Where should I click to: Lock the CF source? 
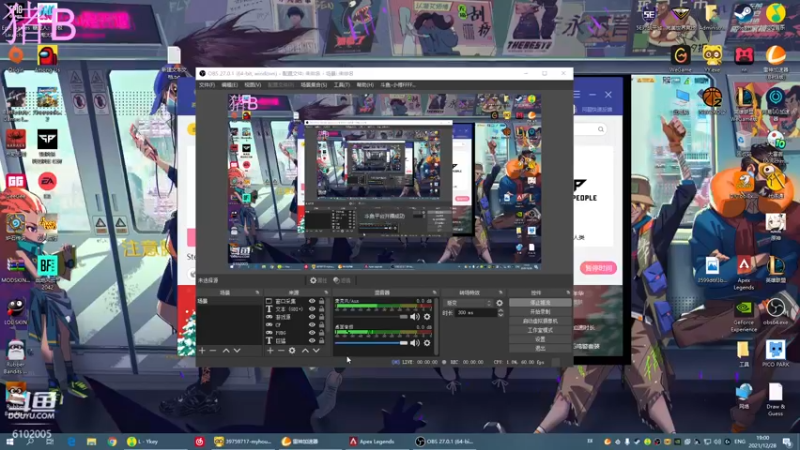(x=321, y=325)
